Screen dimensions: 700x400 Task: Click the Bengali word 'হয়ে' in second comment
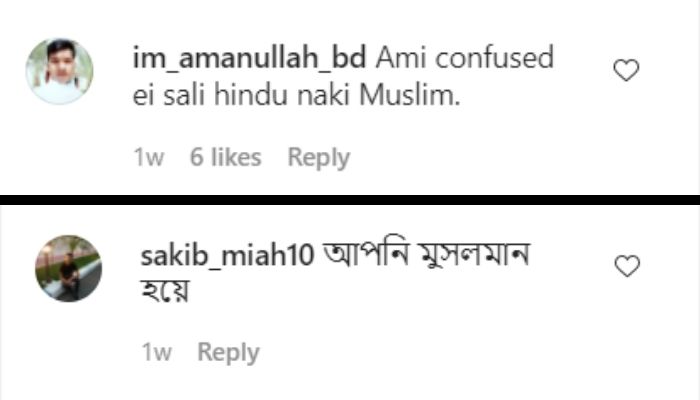tap(166, 294)
